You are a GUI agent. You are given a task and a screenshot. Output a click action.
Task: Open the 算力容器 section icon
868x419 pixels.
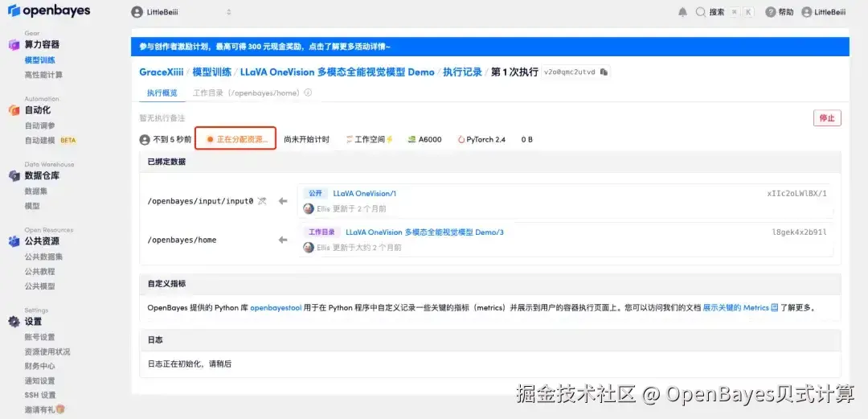click(x=14, y=45)
